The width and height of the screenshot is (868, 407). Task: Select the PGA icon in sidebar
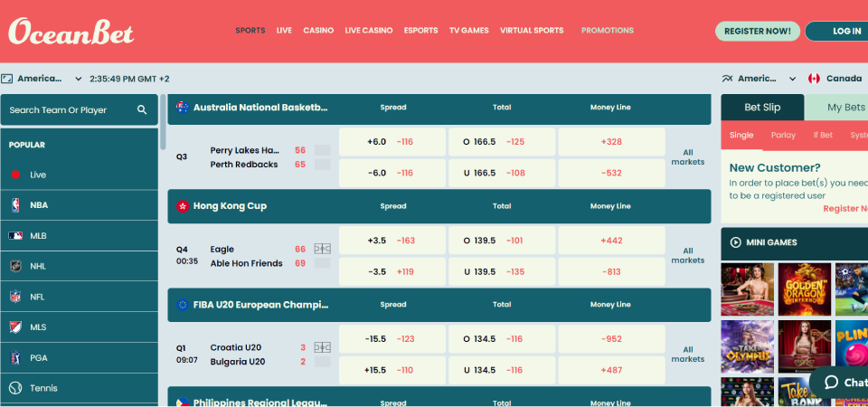coord(15,358)
